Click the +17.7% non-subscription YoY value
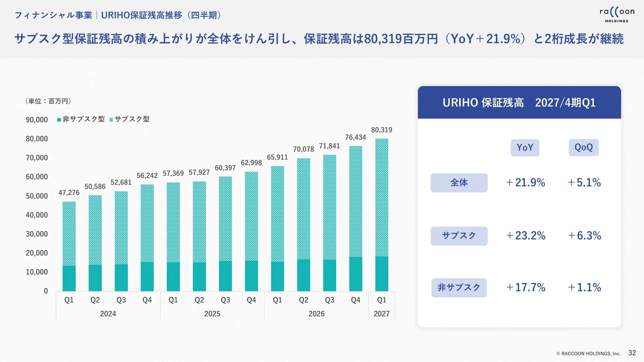Screen dimensions: 644x362 click(526, 287)
